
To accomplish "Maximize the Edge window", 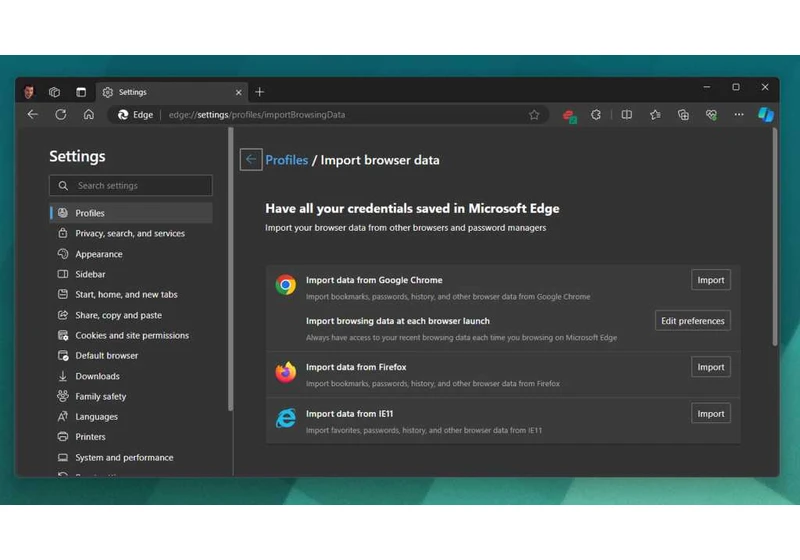I will pyautogui.click(x=736, y=87).
